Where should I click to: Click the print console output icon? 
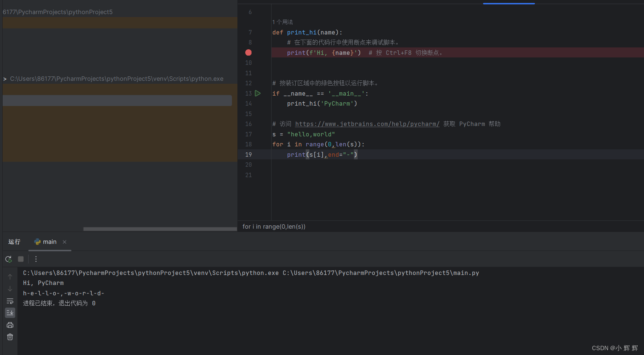pos(10,325)
